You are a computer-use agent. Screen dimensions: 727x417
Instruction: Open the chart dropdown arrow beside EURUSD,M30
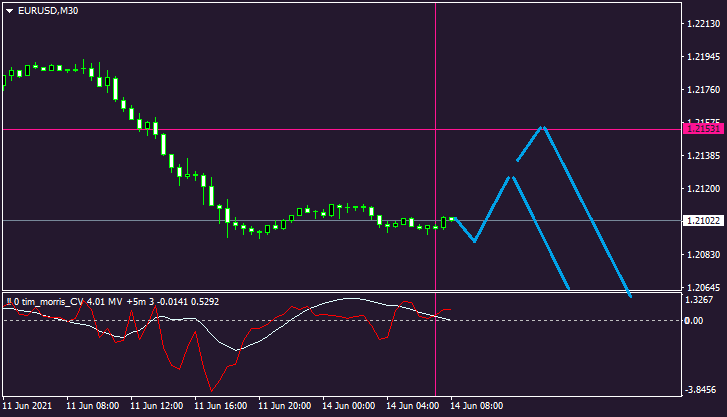click(x=9, y=10)
